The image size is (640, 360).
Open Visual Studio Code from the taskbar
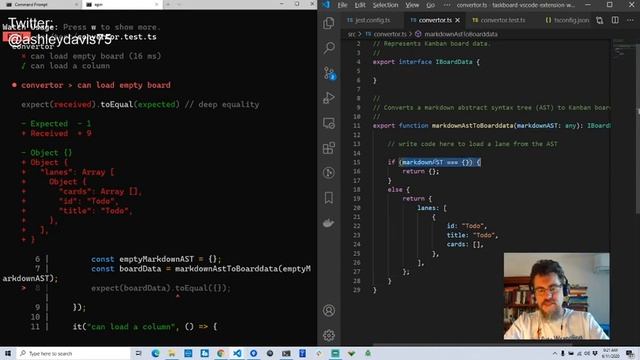pos(237,353)
